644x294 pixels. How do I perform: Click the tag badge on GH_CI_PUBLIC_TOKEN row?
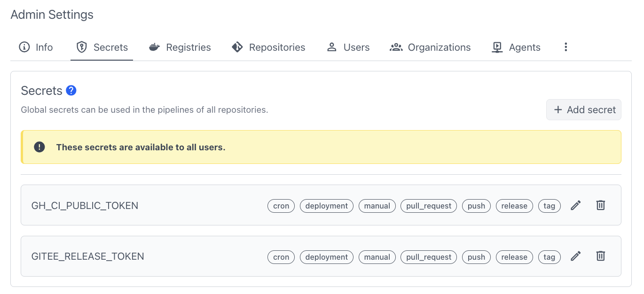pyautogui.click(x=550, y=206)
